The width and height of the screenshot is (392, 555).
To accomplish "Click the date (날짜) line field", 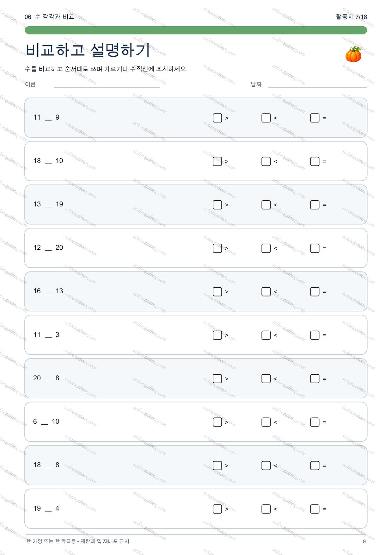I will tap(318, 84).
